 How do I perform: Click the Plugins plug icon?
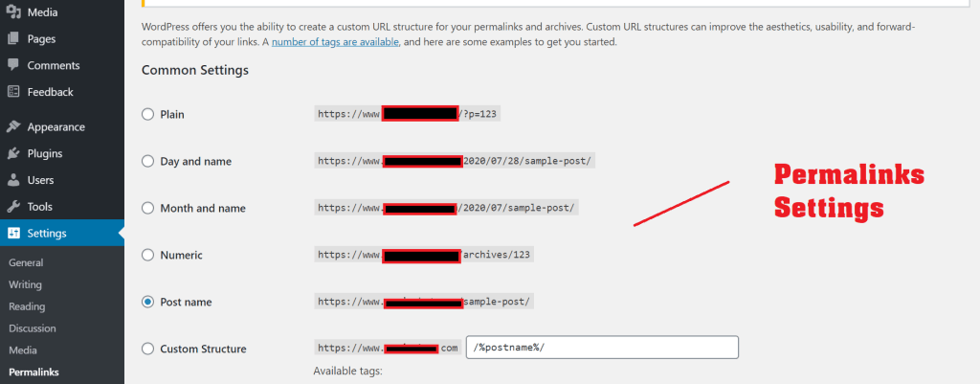[x=13, y=153]
